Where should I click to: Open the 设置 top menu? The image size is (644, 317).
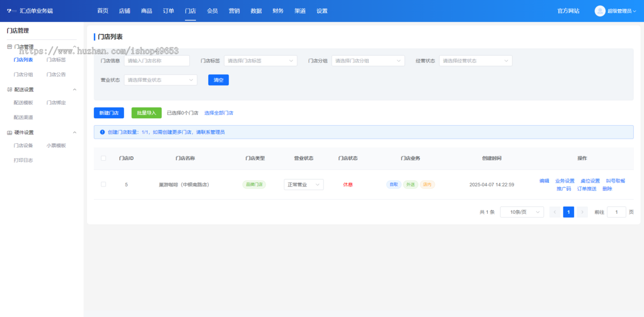click(x=322, y=11)
